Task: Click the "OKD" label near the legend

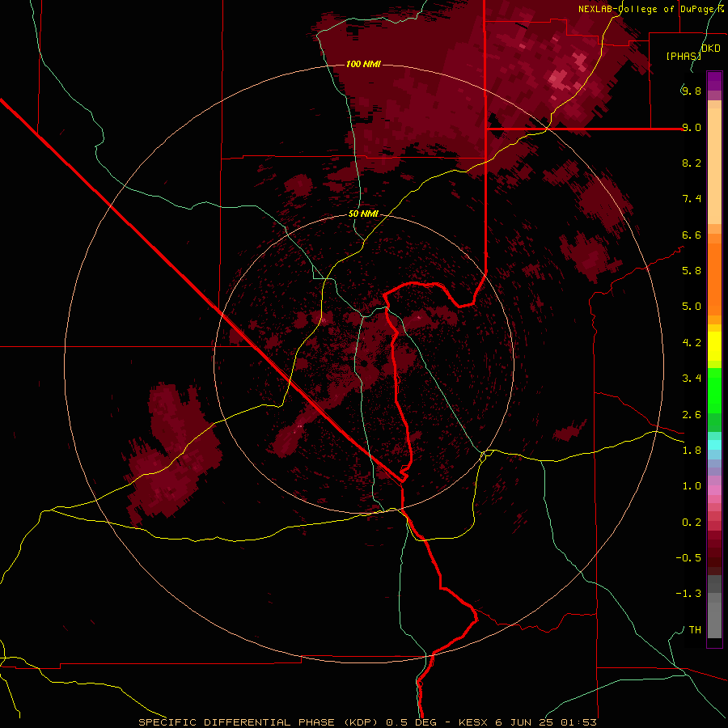Action: pyautogui.click(x=711, y=49)
